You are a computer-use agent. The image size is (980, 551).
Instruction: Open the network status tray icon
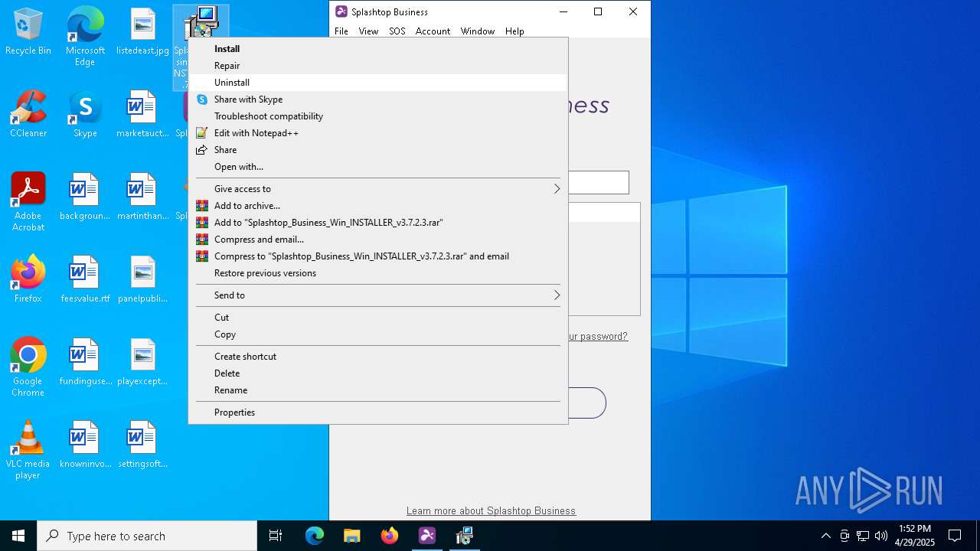point(863,536)
